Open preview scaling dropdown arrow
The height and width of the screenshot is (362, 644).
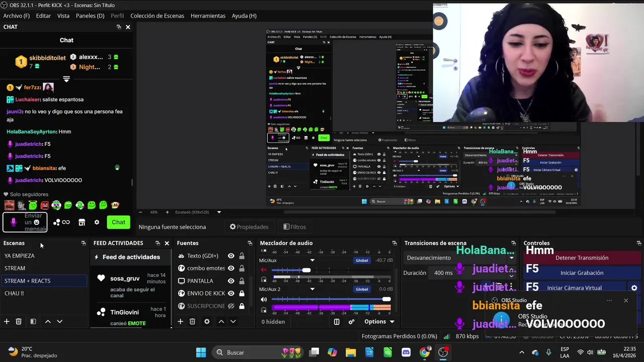[219, 212]
